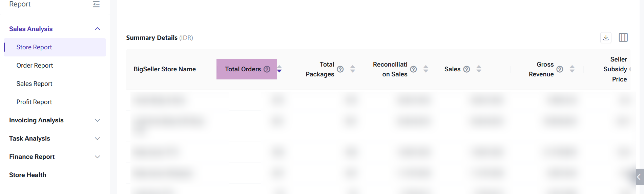Click help icon next to Total Packages
644x194 pixels.
tap(340, 69)
